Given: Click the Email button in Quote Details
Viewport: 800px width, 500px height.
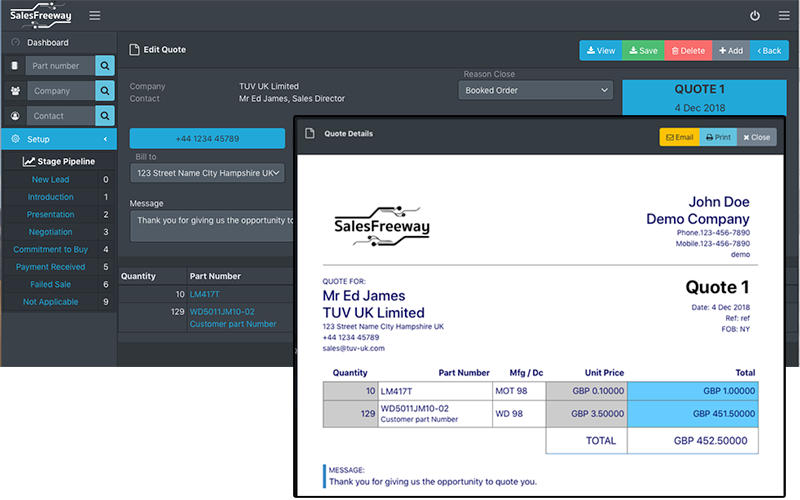Looking at the screenshot, I should click(680, 137).
